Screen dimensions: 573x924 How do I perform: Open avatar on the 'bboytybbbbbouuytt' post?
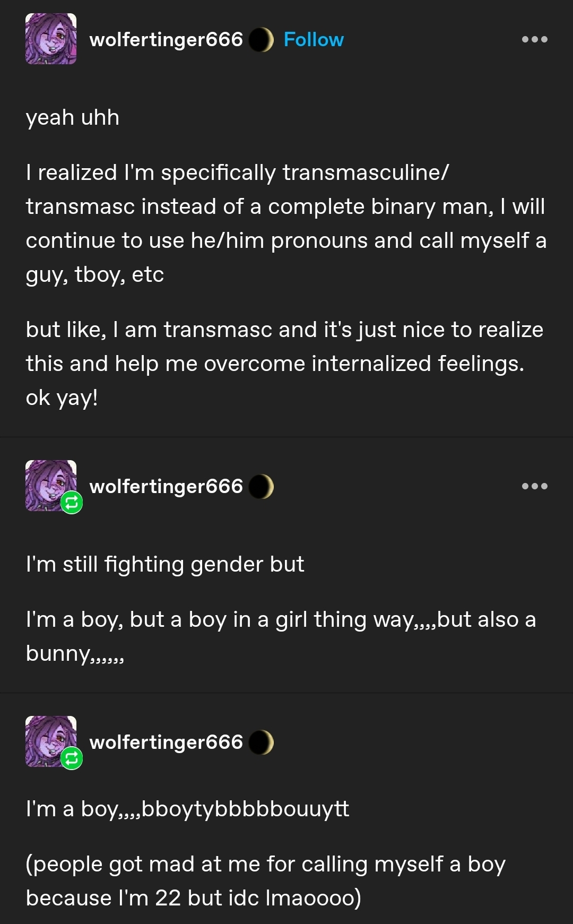(51, 741)
